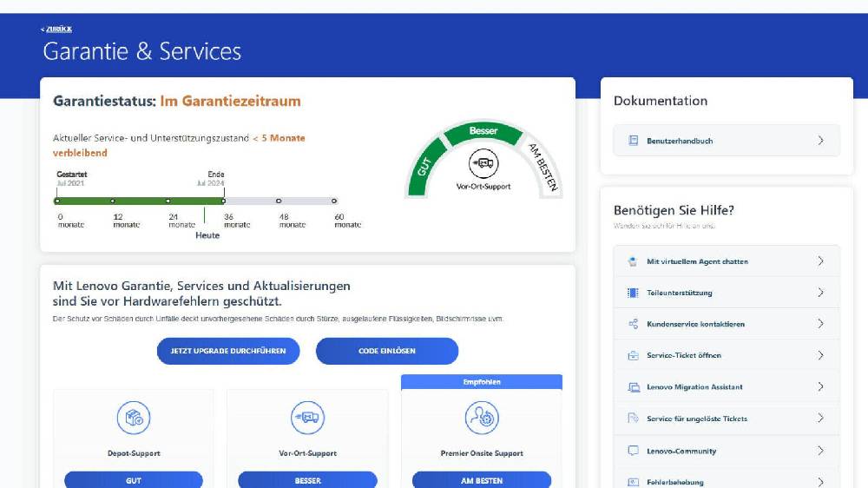Screen dimensions: 868x488
Task: Open Service für ungelöste Tickets link
Action: click(697, 419)
